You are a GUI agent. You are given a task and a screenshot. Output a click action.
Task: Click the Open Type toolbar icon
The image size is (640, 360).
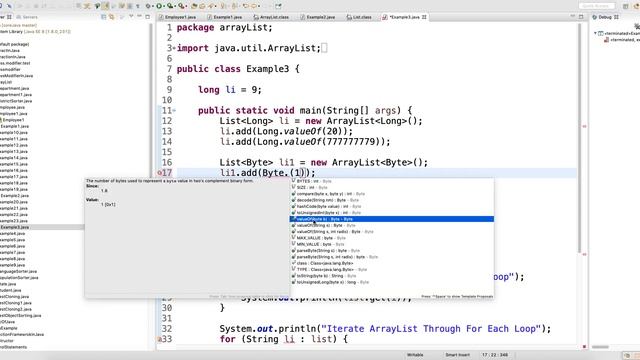[194, 6]
